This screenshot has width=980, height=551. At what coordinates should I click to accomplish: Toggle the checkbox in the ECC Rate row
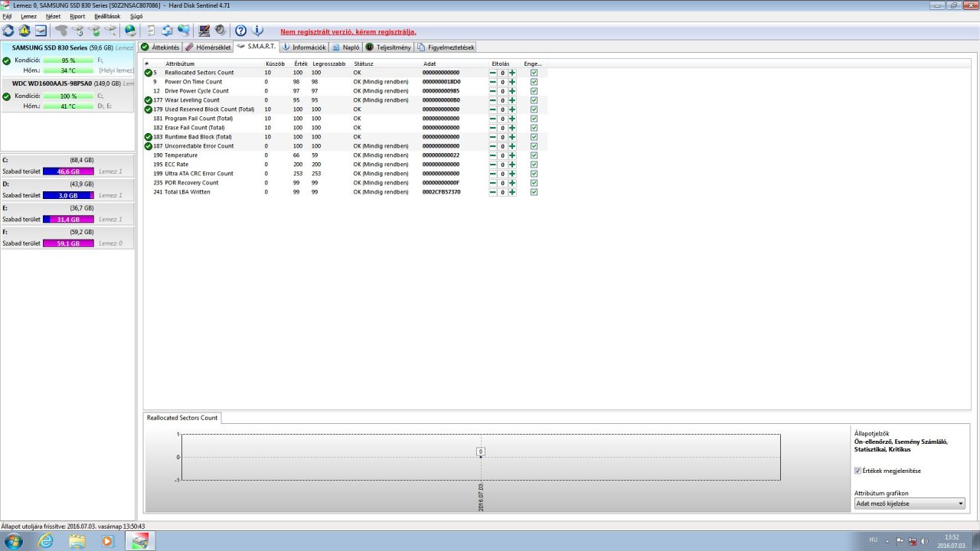point(534,165)
